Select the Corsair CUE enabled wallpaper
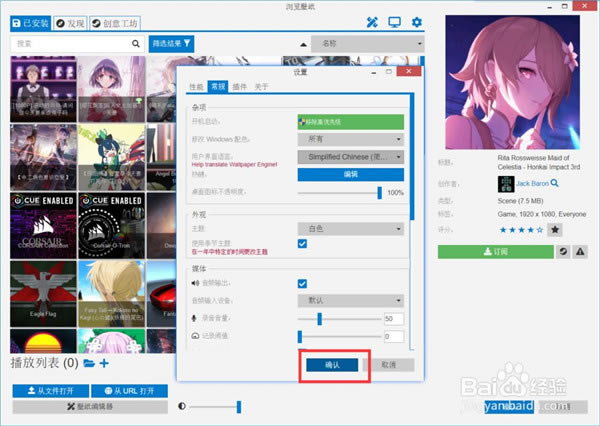 43,225
